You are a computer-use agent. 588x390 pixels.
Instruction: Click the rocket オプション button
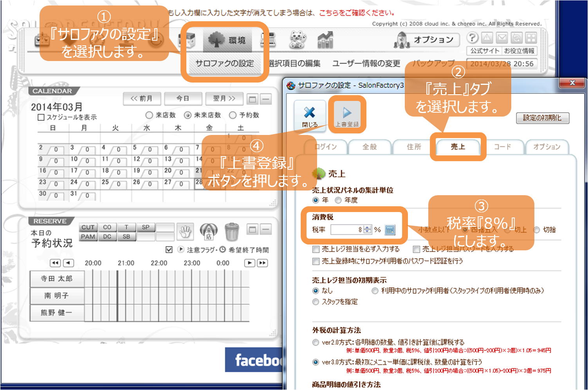(426, 40)
